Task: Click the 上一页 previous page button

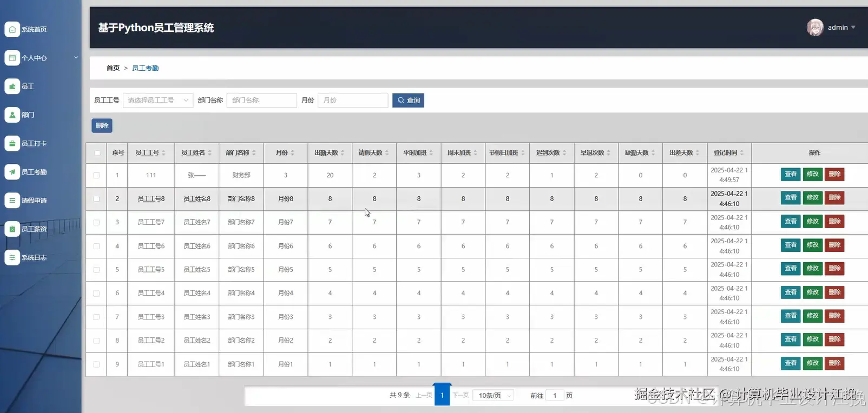Action: click(424, 395)
